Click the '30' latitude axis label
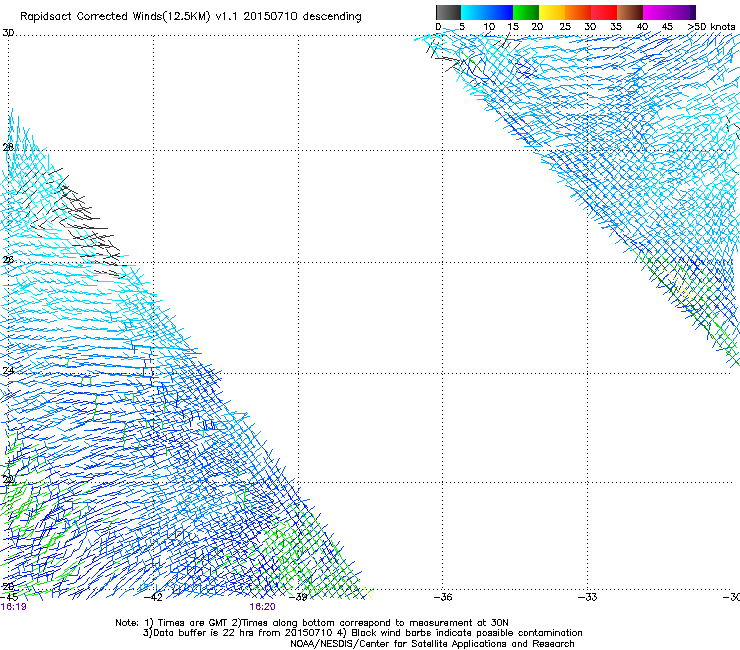Screen dimensions: 740x650 click(8, 33)
